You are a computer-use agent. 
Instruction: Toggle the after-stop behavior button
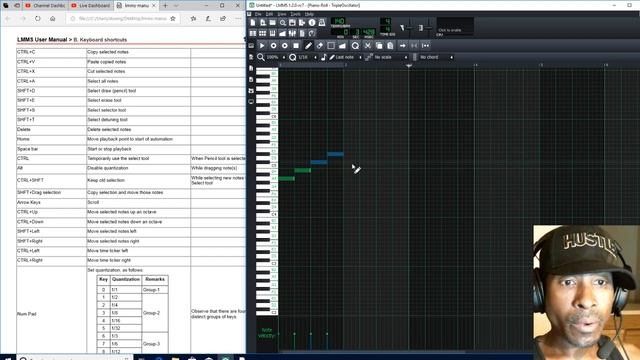point(425,46)
